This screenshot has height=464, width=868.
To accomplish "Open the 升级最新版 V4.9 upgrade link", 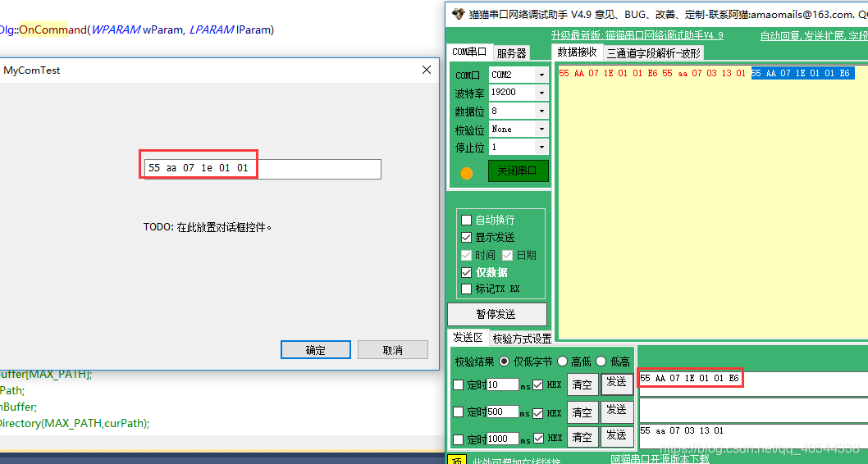I will pyautogui.click(x=637, y=35).
